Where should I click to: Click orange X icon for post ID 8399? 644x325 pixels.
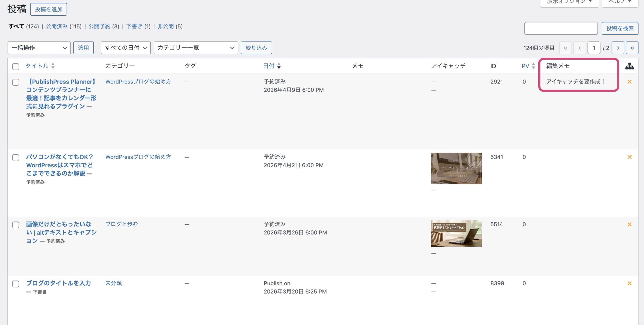pyautogui.click(x=629, y=283)
